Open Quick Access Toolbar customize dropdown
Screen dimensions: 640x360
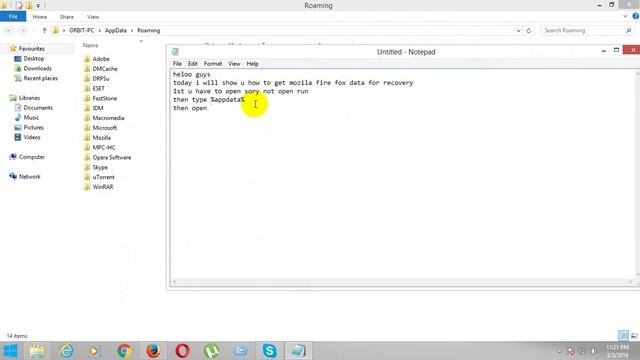[x=38, y=6]
